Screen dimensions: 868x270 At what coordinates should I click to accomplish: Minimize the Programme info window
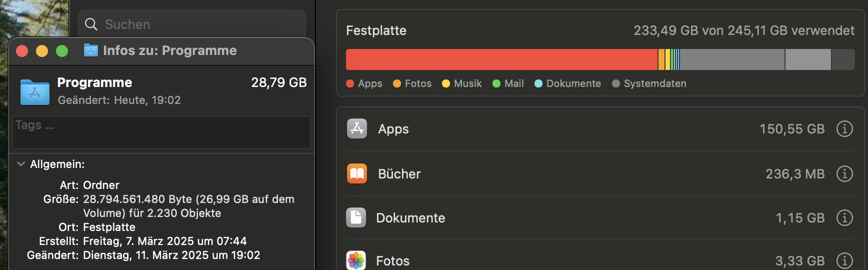tap(42, 51)
